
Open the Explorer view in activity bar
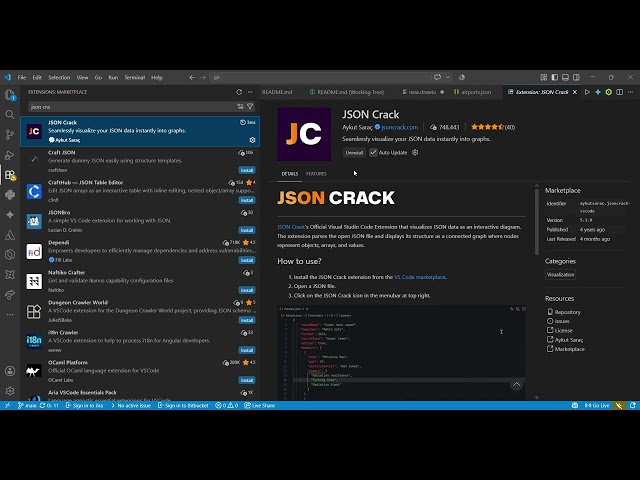[x=10, y=95]
